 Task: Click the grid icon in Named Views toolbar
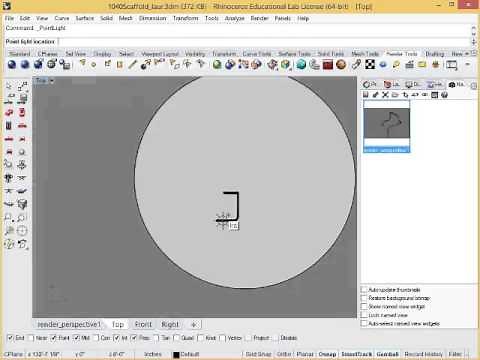click(434, 95)
